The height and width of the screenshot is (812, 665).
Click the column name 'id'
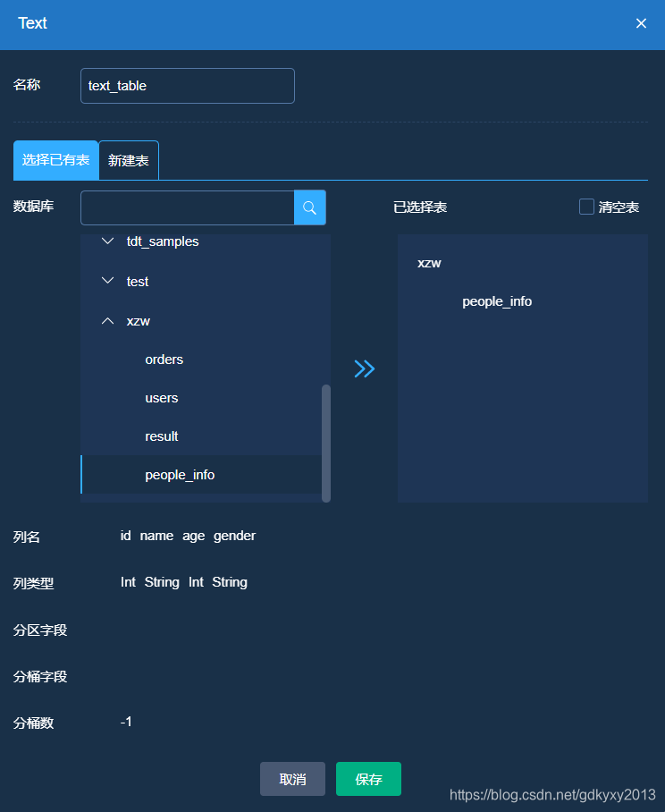pos(126,536)
